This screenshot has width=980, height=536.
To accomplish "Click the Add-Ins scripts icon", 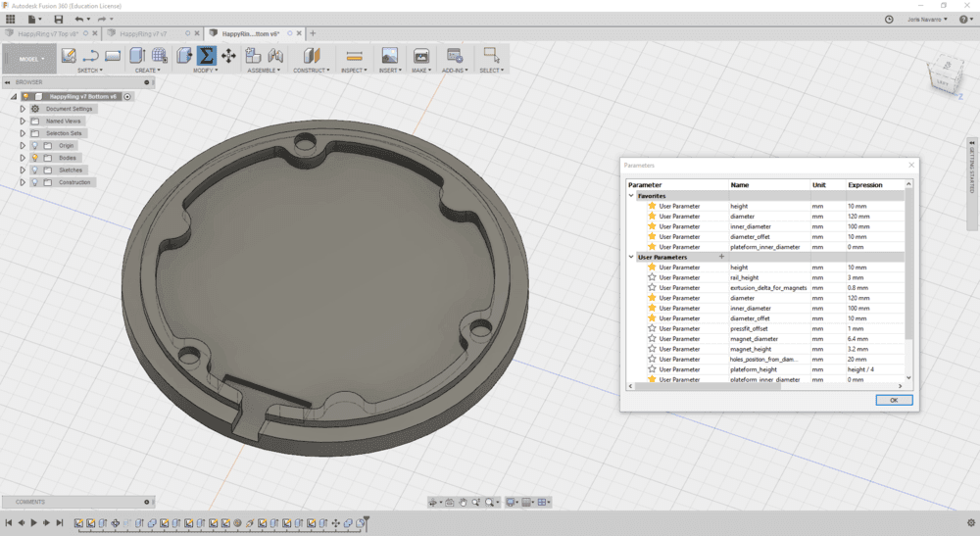I will pos(455,56).
